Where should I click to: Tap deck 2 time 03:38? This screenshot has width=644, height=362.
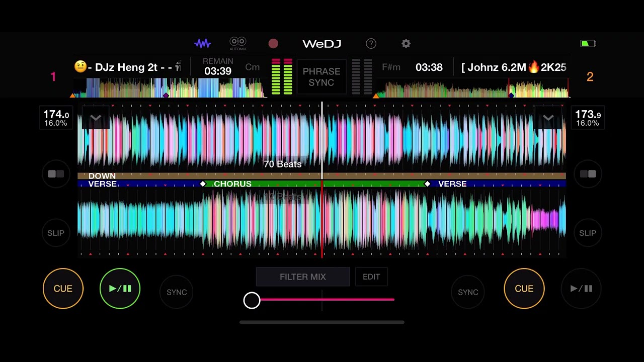[429, 67]
